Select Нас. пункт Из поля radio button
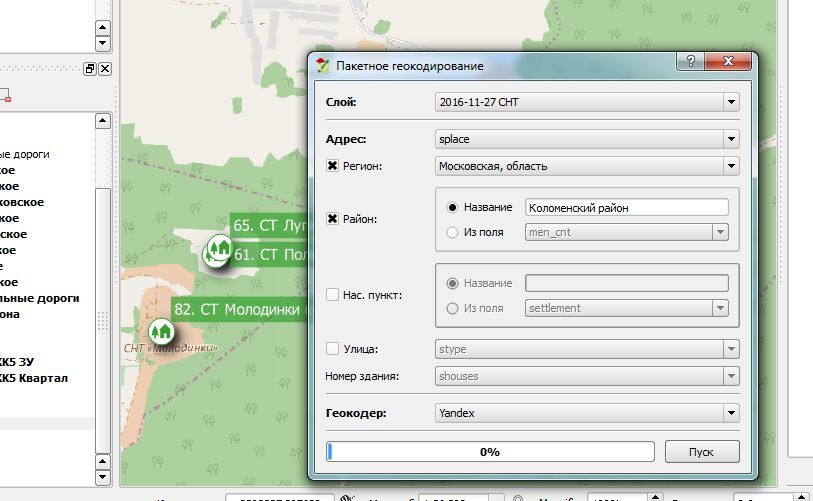The height and width of the screenshot is (501, 813). [452, 308]
